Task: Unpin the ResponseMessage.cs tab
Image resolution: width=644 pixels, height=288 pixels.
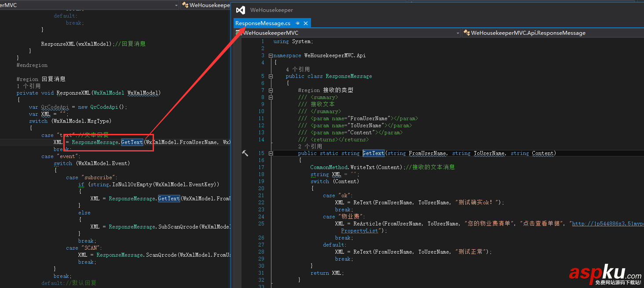Action: click(297, 23)
